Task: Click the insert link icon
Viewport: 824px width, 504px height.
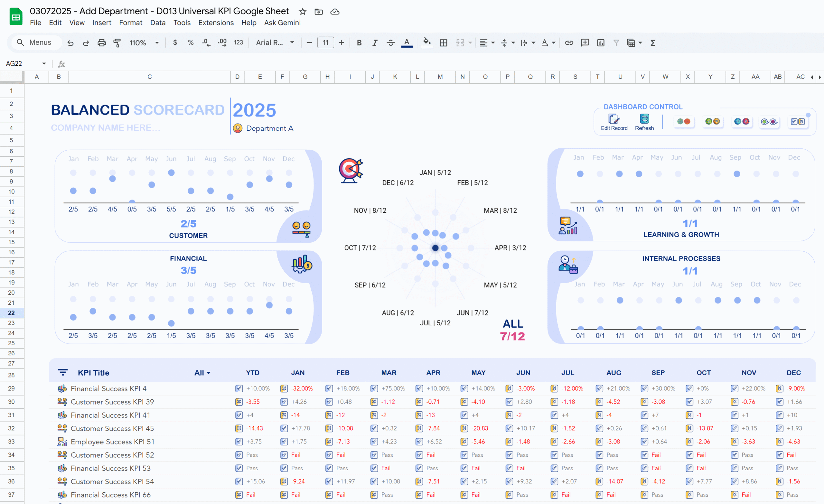Action: coord(569,43)
